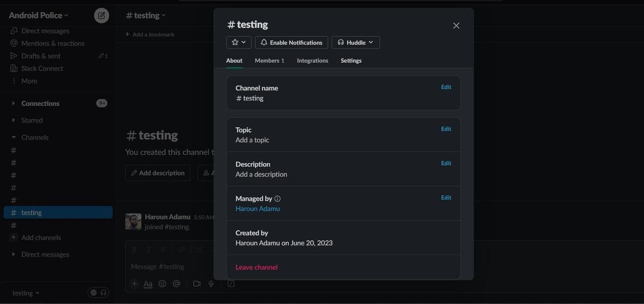The width and height of the screenshot is (644, 304).
Task: Expand the Android Police workspace menu
Action: (39, 15)
